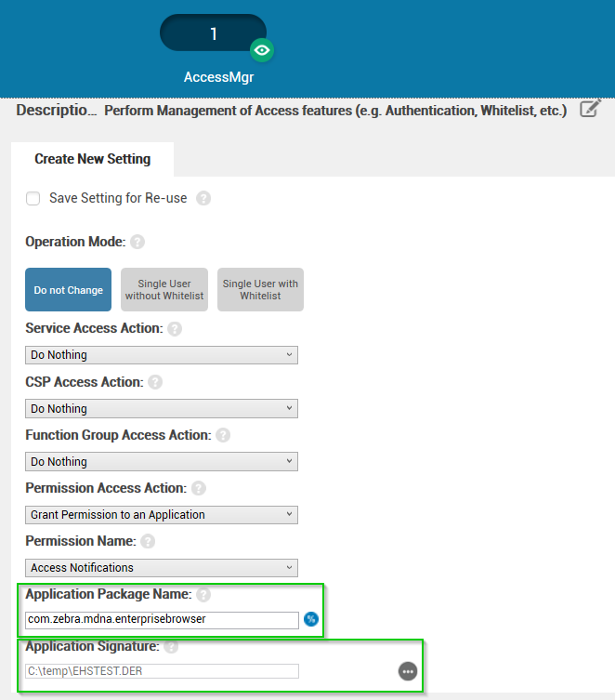Click the Application Package Name text field
The height and width of the screenshot is (700, 615).
[x=162, y=619]
